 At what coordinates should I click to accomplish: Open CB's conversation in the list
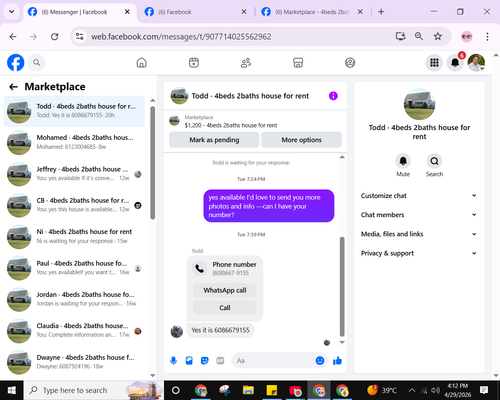(x=74, y=205)
